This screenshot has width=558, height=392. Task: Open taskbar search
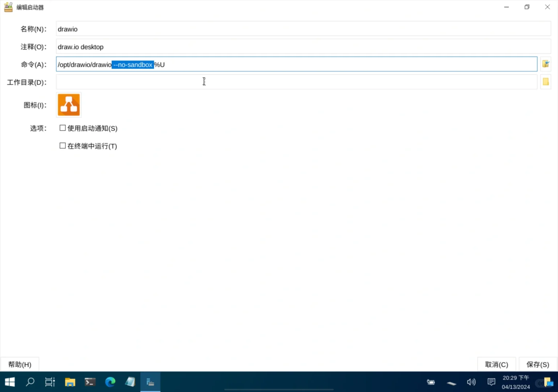[30, 382]
